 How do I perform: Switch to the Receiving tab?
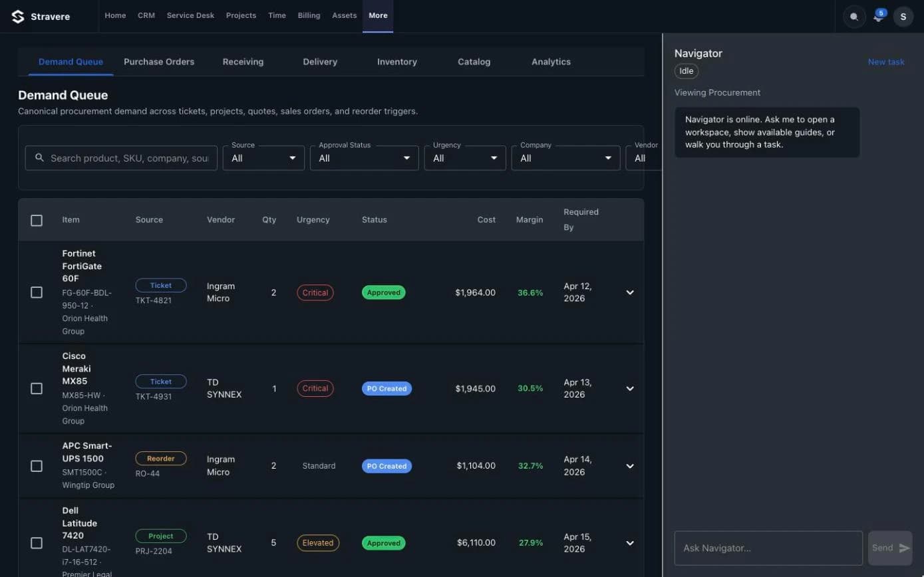coord(243,62)
